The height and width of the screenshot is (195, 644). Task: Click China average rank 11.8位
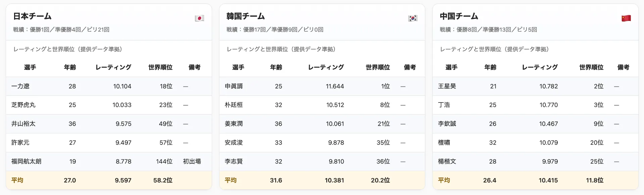coord(595,181)
